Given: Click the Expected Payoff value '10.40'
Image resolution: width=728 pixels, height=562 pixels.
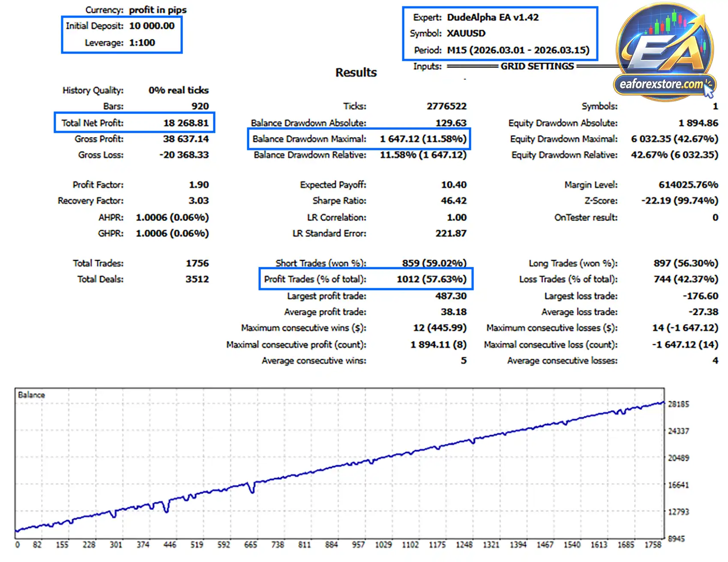Looking at the screenshot, I should [454, 185].
